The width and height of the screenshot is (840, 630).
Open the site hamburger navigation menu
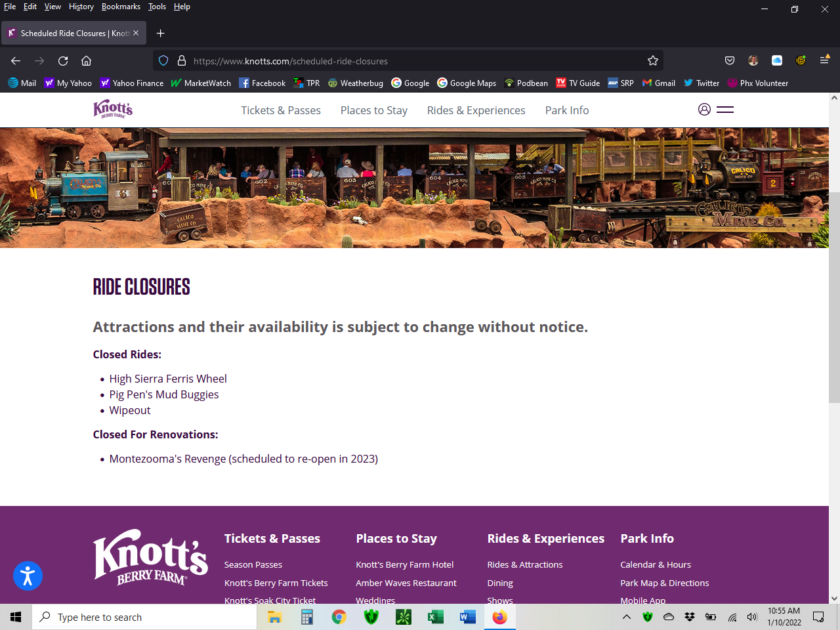click(x=725, y=110)
